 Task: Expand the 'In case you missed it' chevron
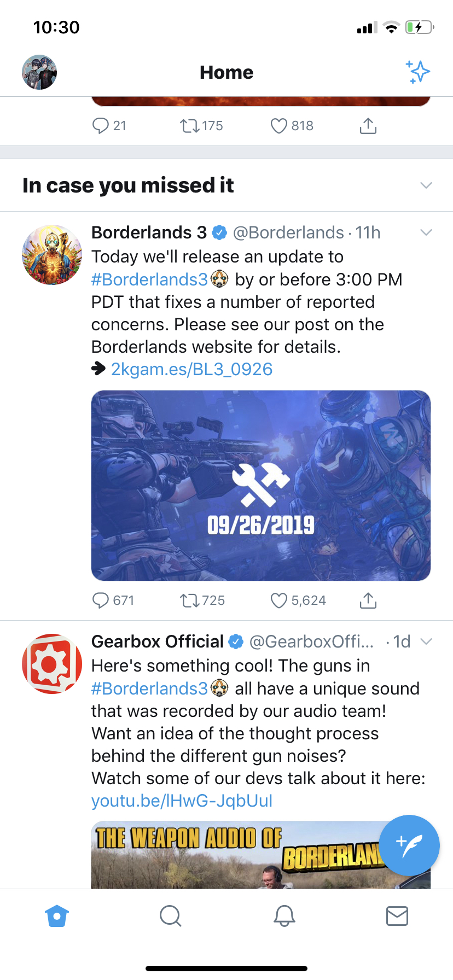point(426,185)
